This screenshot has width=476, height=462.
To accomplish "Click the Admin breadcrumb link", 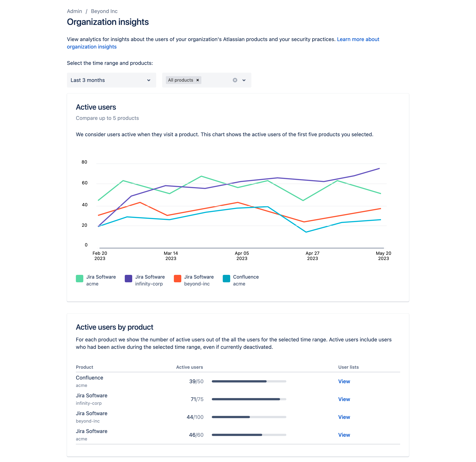I will point(74,11).
